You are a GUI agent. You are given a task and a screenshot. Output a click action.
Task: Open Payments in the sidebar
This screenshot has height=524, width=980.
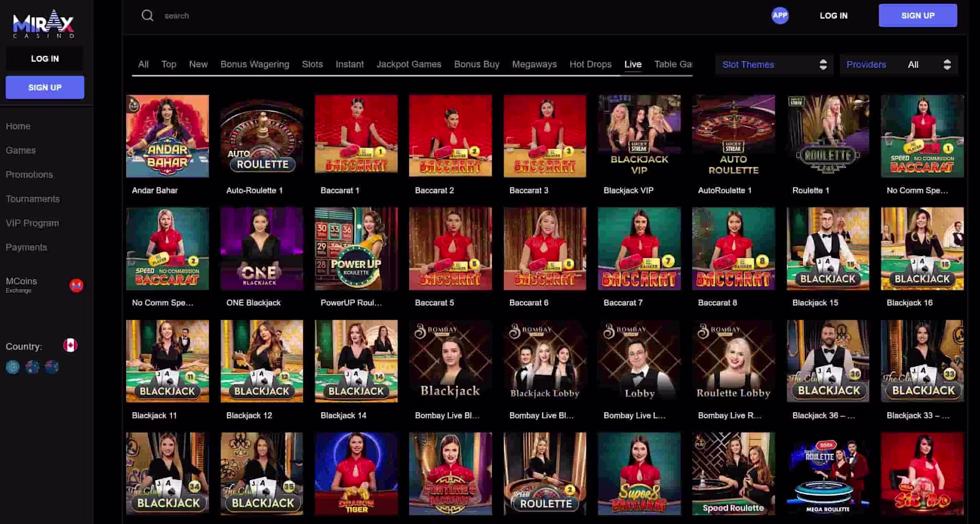(26, 247)
